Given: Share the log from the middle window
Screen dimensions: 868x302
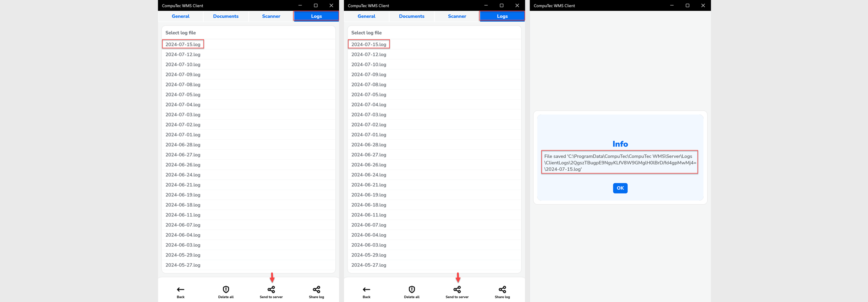Looking at the screenshot, I should click(x=503, y=290).
